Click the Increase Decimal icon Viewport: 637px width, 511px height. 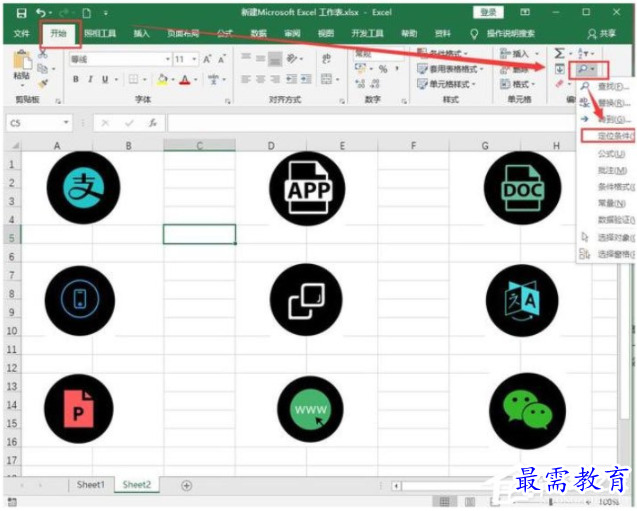[360, 84]
